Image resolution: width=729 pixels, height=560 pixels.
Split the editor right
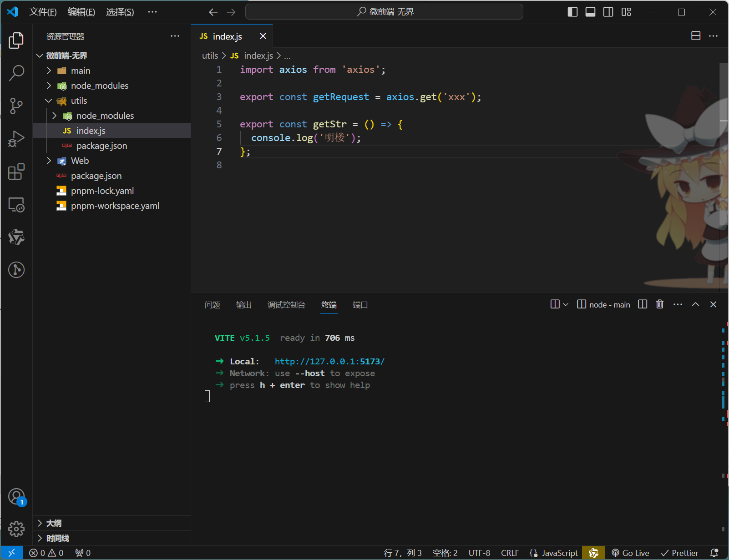click(696, 36)
